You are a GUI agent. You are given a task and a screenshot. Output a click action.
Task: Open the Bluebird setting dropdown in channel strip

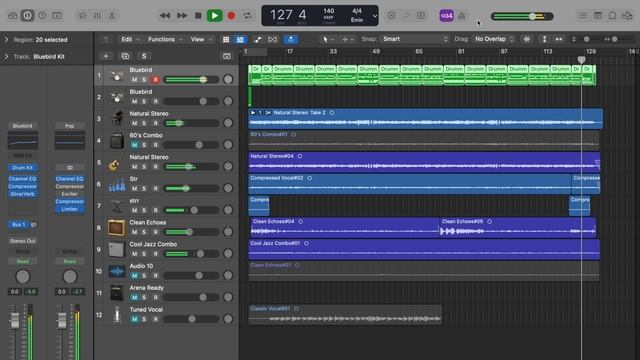(x=22, y=126)
